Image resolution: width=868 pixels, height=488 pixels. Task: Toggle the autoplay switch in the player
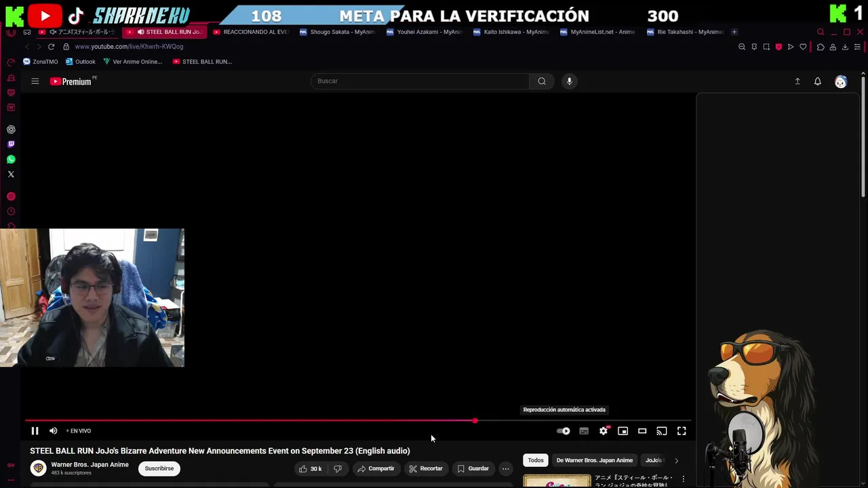pyautogui.click(x=564, y=431)
